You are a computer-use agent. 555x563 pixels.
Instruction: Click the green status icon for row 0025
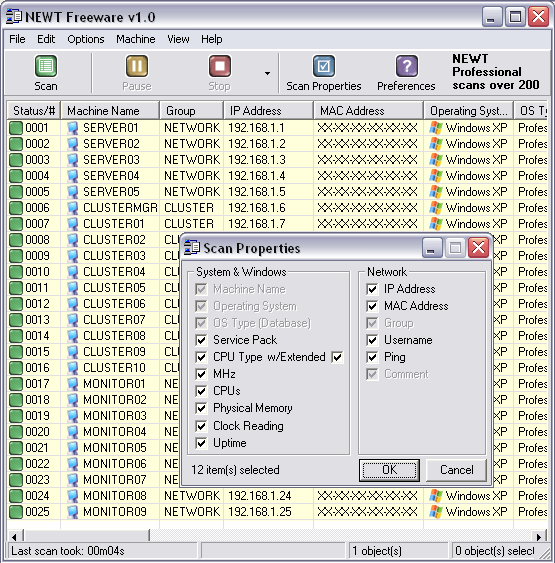(x=16, y=512)
